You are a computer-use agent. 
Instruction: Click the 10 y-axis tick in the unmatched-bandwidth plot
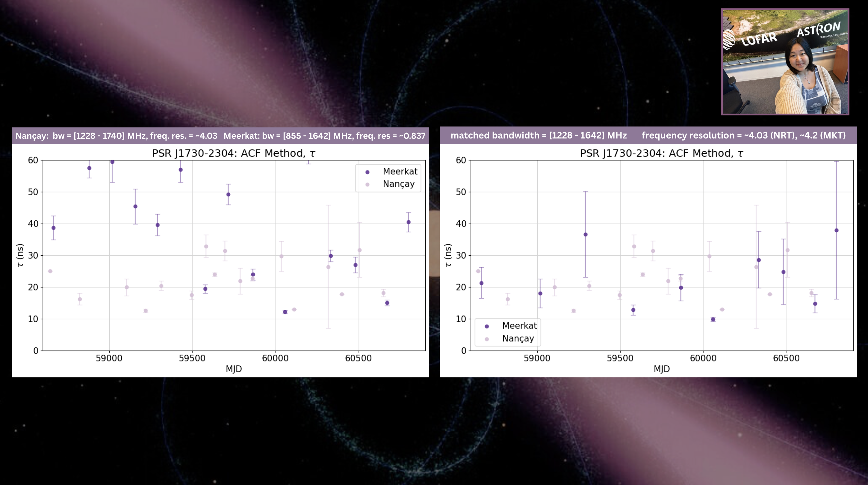[33, 319]
